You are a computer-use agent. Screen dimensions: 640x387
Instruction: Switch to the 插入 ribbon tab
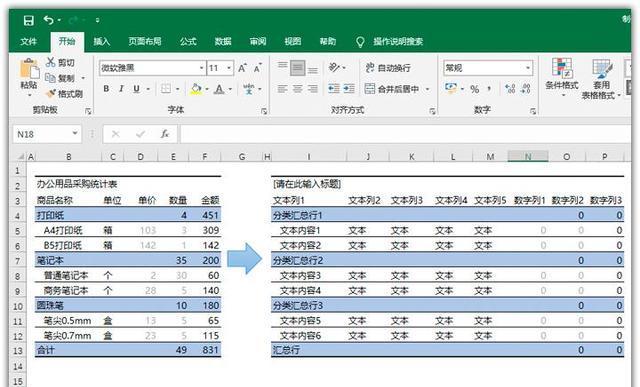click(102, 41)
